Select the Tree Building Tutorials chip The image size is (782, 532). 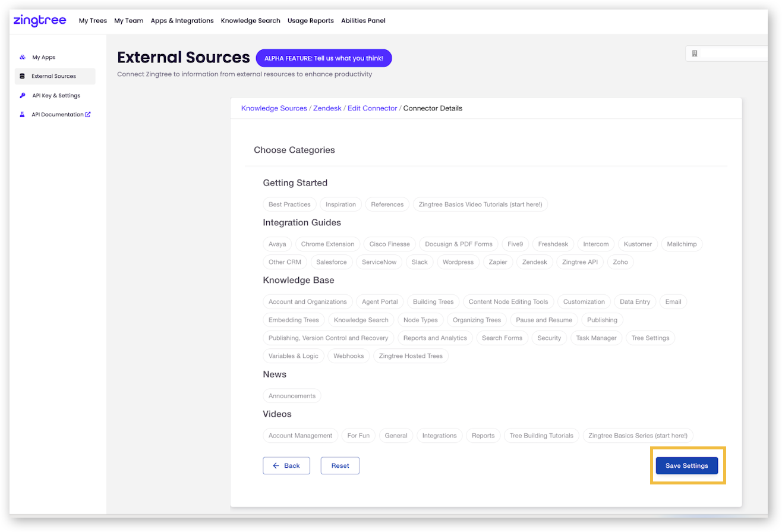[541, 436]
